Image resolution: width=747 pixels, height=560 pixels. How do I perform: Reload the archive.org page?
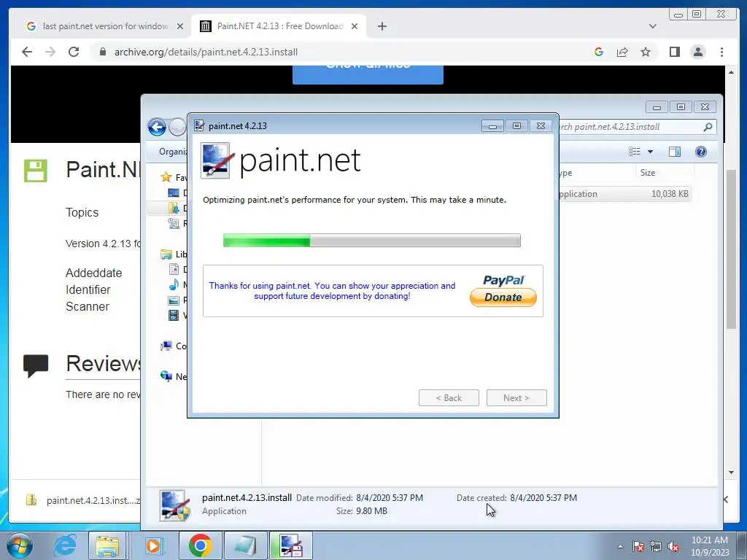click(x=74, y=52)
